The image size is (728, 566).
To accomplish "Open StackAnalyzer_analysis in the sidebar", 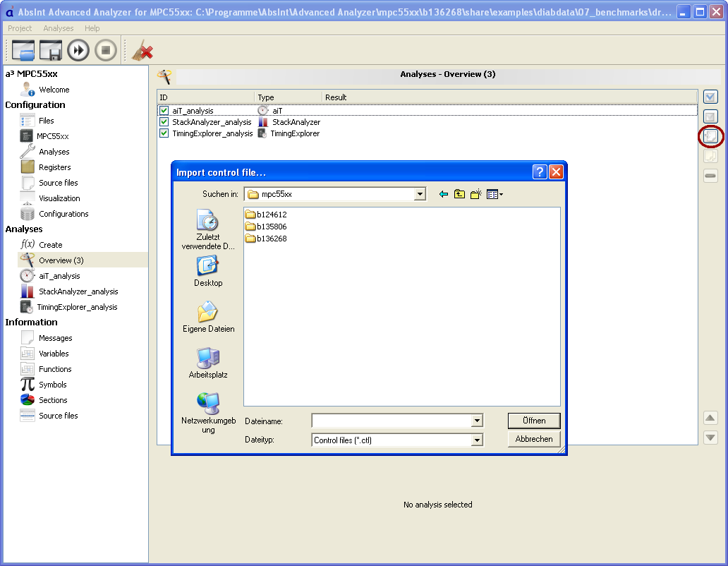I will [x=78, y=291].
